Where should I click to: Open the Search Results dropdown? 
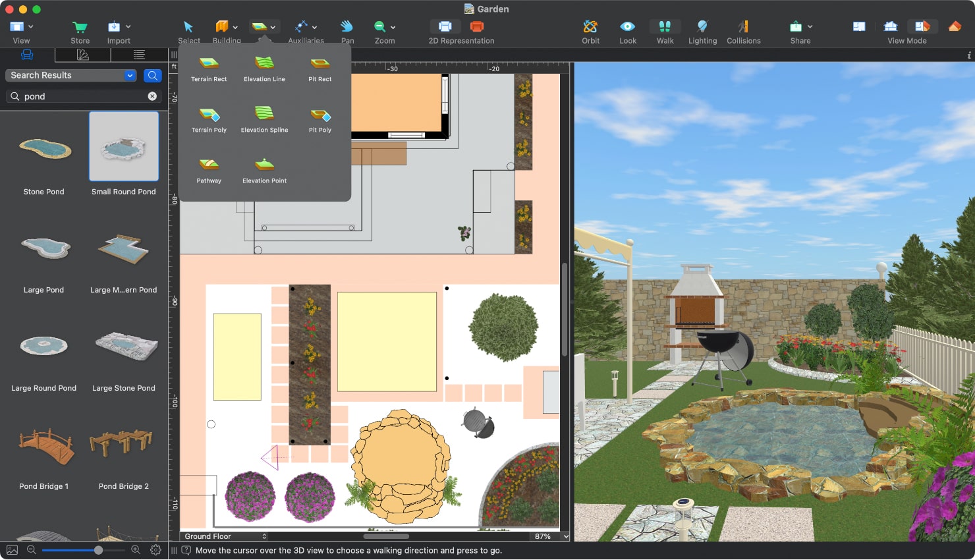click(130, 75)
